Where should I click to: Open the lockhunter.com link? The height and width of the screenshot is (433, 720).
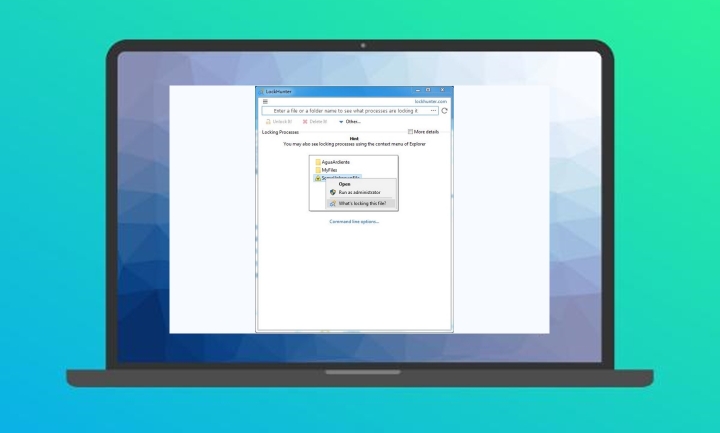[x=431, y=101]
